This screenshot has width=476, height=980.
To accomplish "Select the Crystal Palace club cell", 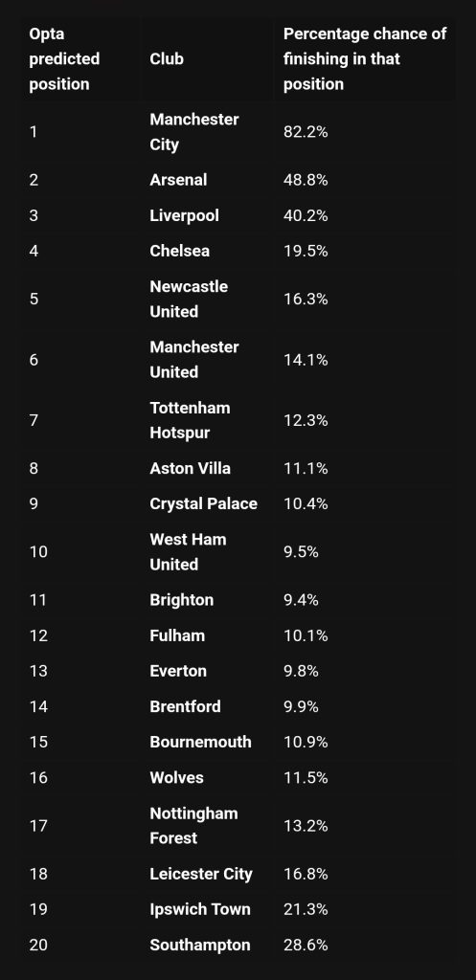I will coord(203,503).
